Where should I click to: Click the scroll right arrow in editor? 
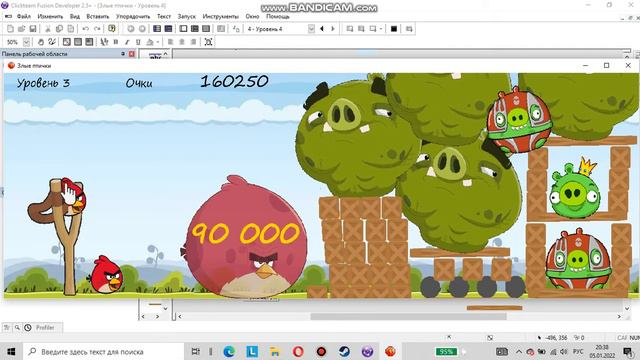click(619, 316)
